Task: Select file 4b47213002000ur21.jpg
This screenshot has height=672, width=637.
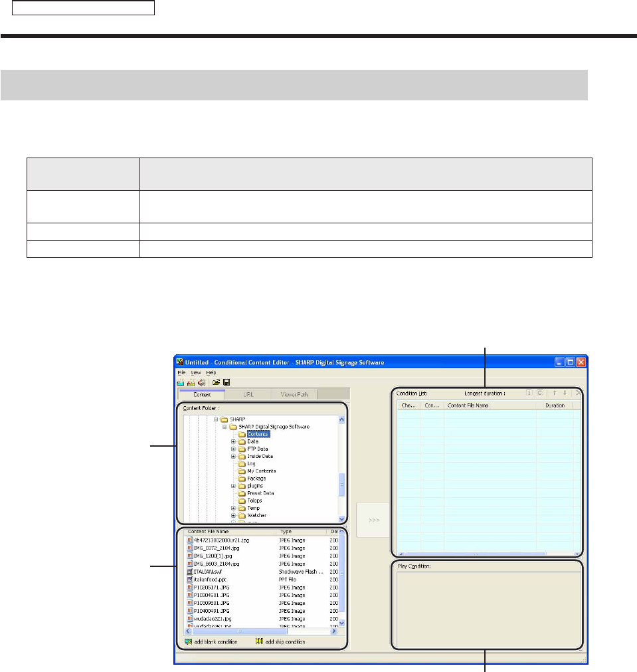Action: coord(221,540)
